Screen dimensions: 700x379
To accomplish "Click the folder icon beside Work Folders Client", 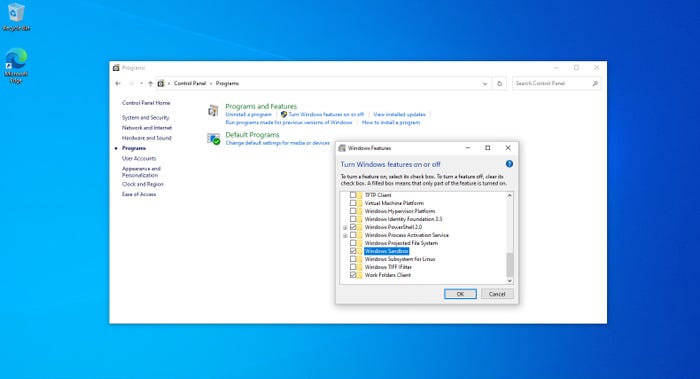I will coord(359,275).
